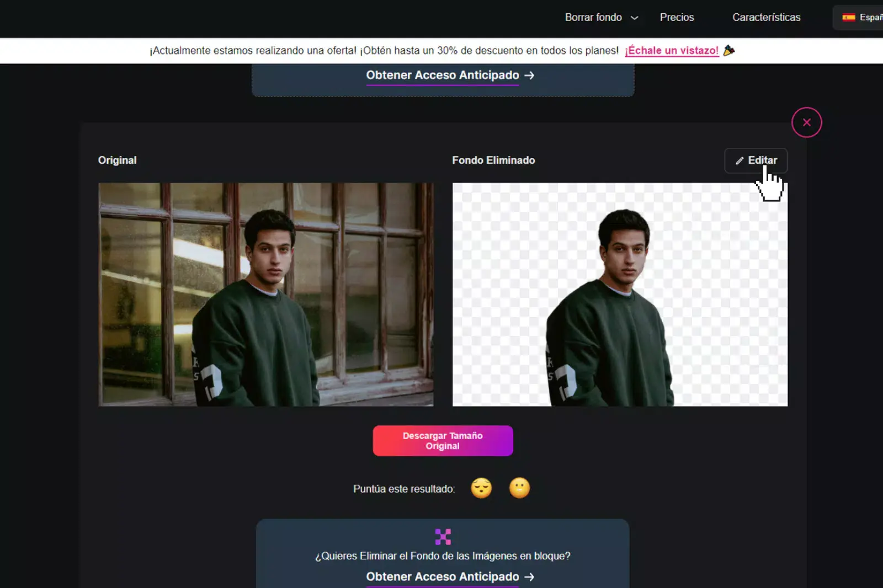Click the chevron next to Borrar fondo

[x=634, y=18]
